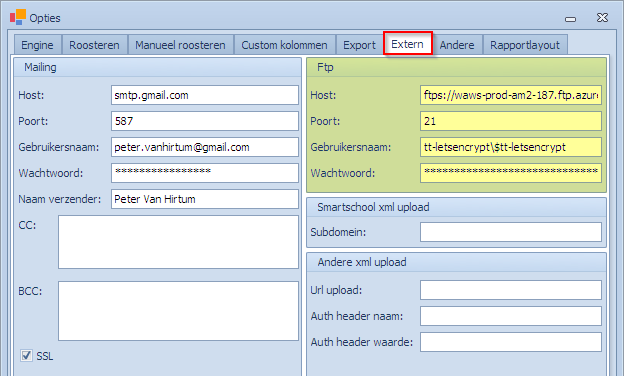Image resolution: width=624 pixels, height=376 pixels.
Task: Select the Manueel roosteren tab
Action: [180, 45]
